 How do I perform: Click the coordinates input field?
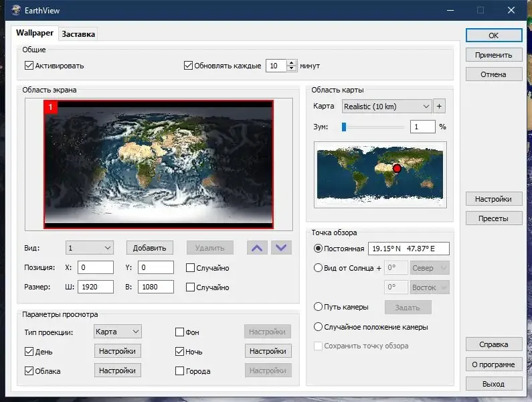[408, 249]
